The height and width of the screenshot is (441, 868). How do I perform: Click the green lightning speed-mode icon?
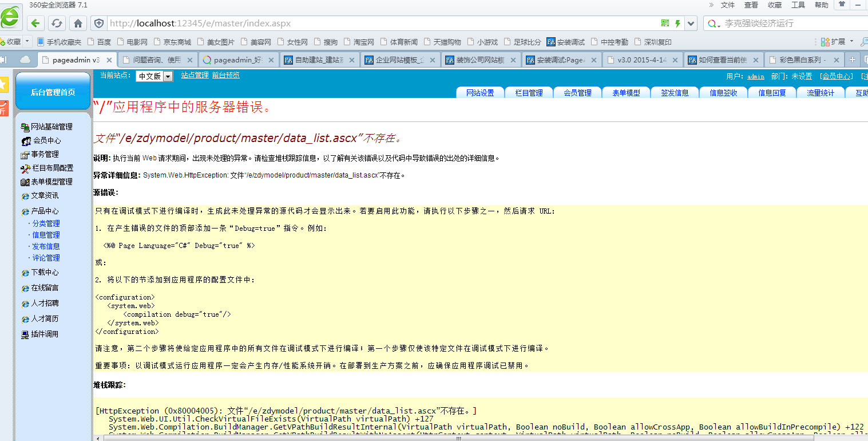(678, 23)
